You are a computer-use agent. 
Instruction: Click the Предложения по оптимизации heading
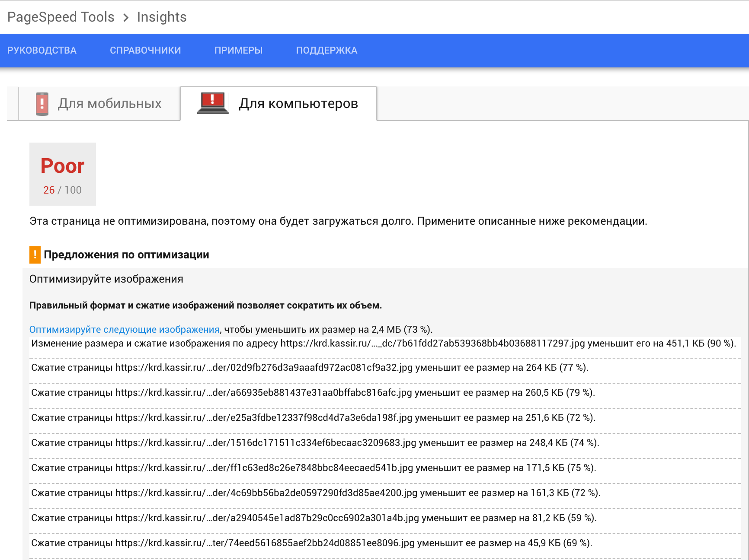(126, 255)
